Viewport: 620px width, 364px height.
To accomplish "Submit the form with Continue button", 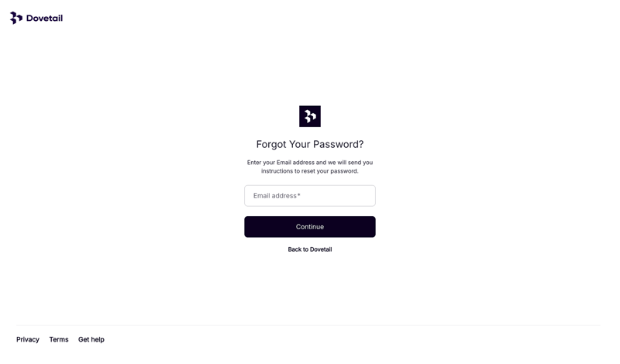I will pyautogui.click(x=309, y=227).
